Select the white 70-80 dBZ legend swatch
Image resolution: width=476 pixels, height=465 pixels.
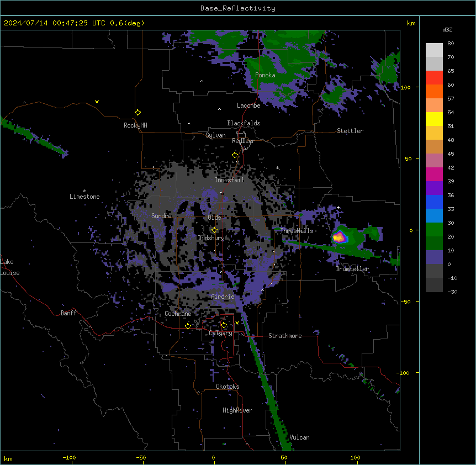(434, 50)
